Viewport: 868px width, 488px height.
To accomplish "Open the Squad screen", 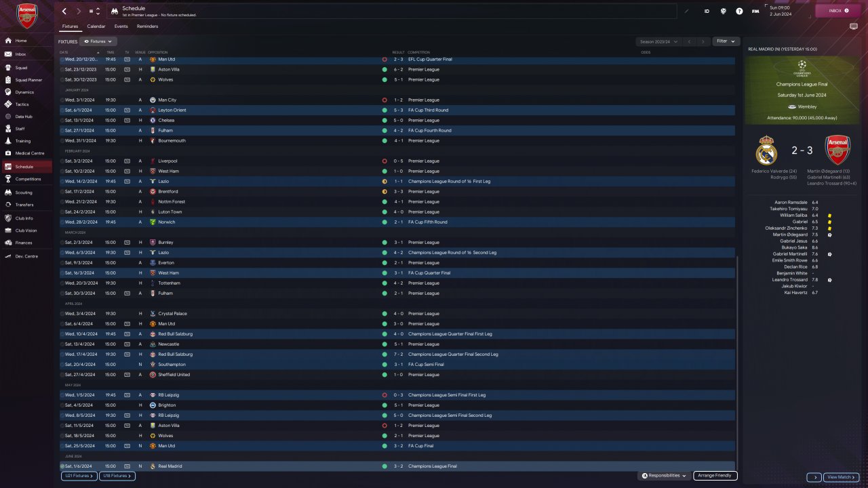I will pyautogui.click(x=26, y=68).
